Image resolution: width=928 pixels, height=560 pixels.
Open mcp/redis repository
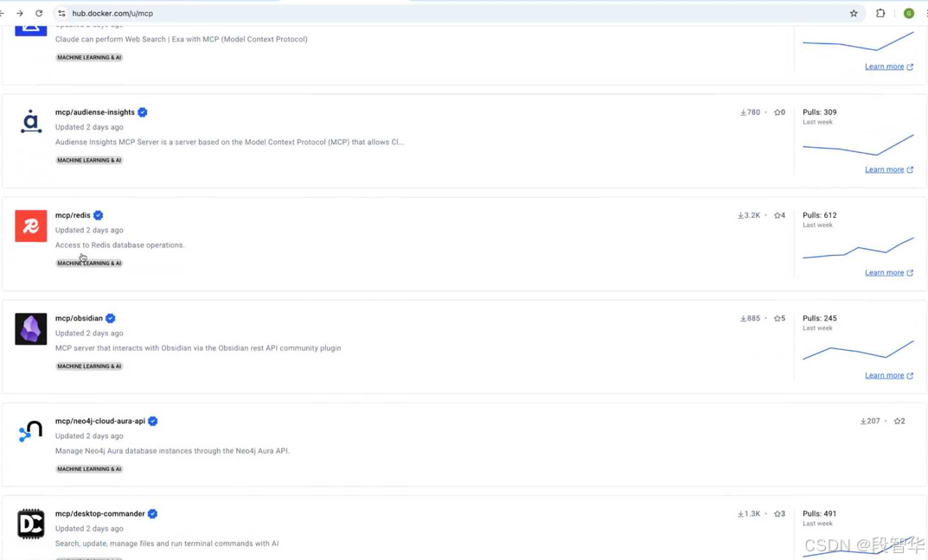[73, 215]
